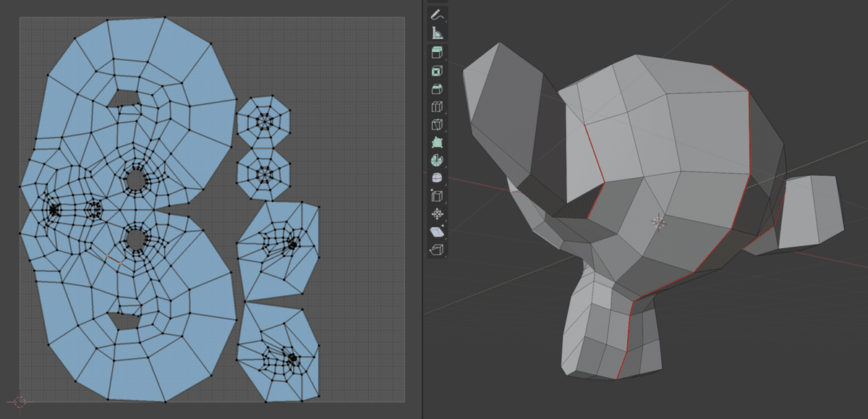Select the Annotate pencil tool

click(437, 14)
